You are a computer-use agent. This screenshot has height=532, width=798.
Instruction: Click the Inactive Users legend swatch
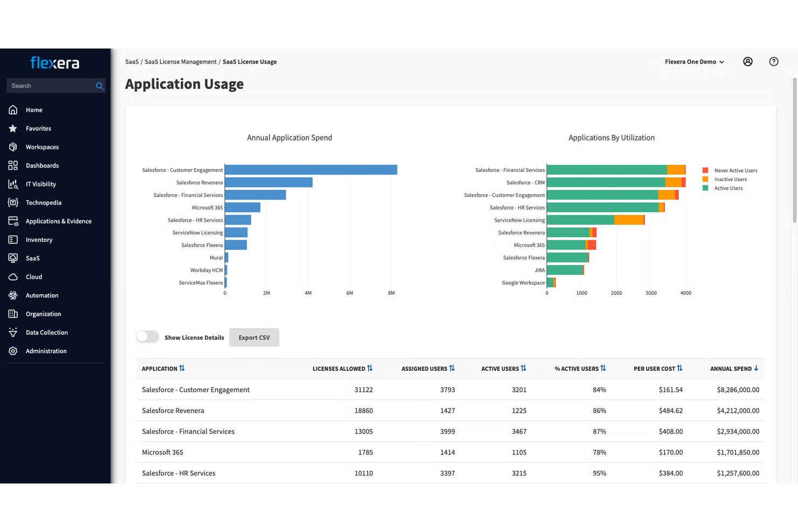tap(705, 179)
